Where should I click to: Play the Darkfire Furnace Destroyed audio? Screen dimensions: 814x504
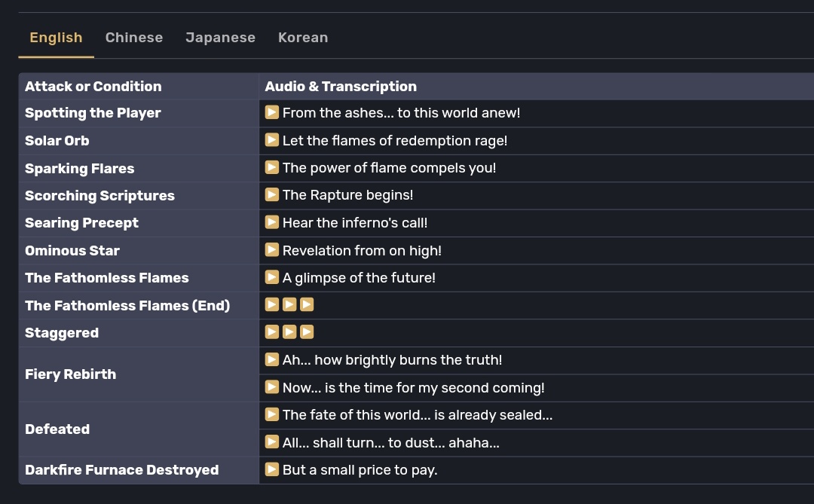pyautogui.click(x=271, y=469)
